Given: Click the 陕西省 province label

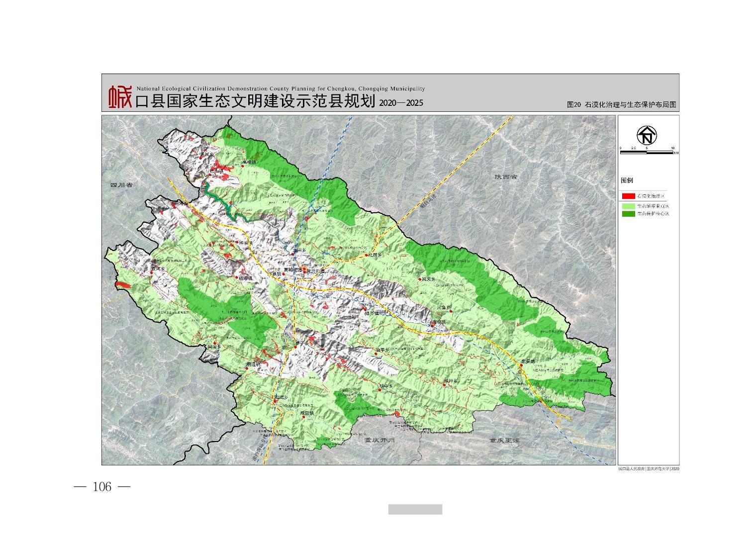Looking at the screenshot, I should click(506, 177).
